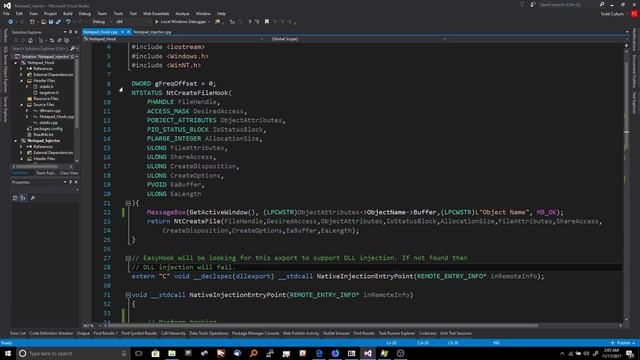Viewport: 640px width, 360px height.
Task: Select dllmain.cpp in Solution Explorer
Action: tap(50, 111)
